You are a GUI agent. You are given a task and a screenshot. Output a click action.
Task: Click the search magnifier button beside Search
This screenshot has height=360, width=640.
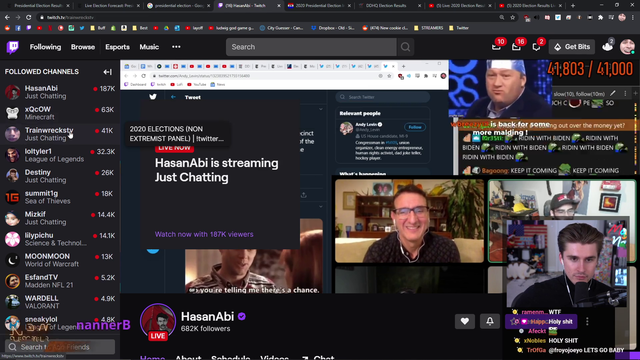click(x=405, y=47)
